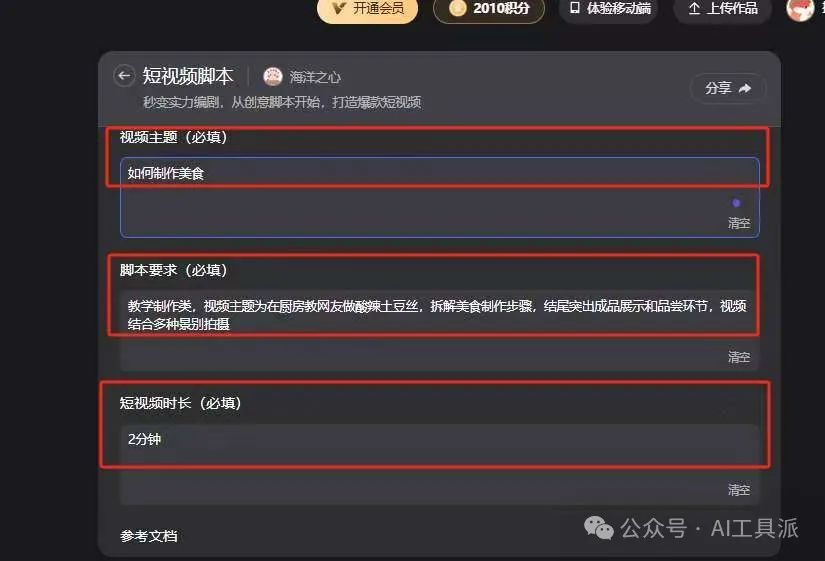Click the 开通会员 VIP button

coord(367,8)
